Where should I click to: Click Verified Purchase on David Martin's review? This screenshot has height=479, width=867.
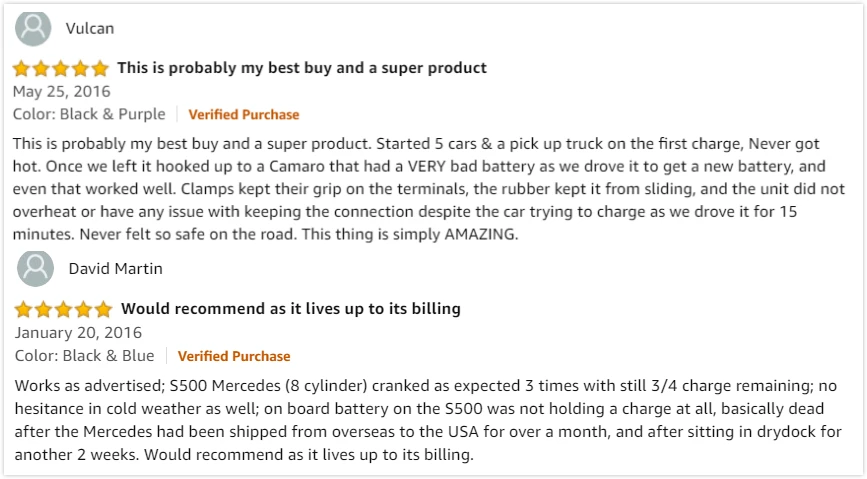(x=234, y=355)
